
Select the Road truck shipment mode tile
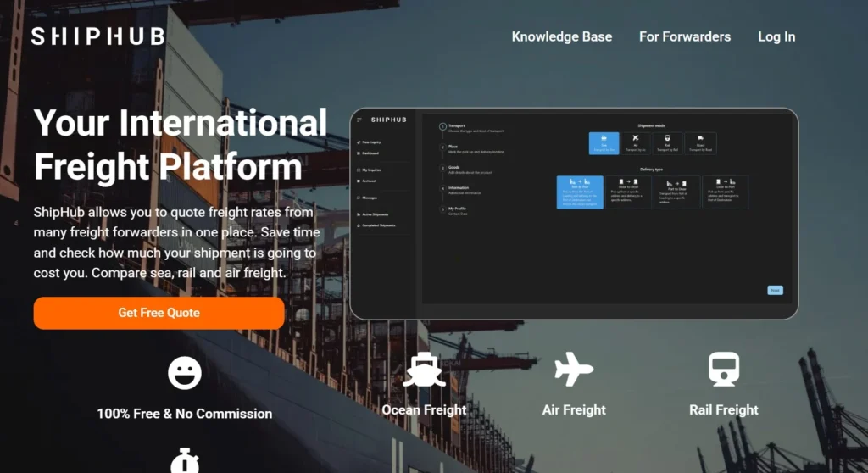(x=700, y=143)
